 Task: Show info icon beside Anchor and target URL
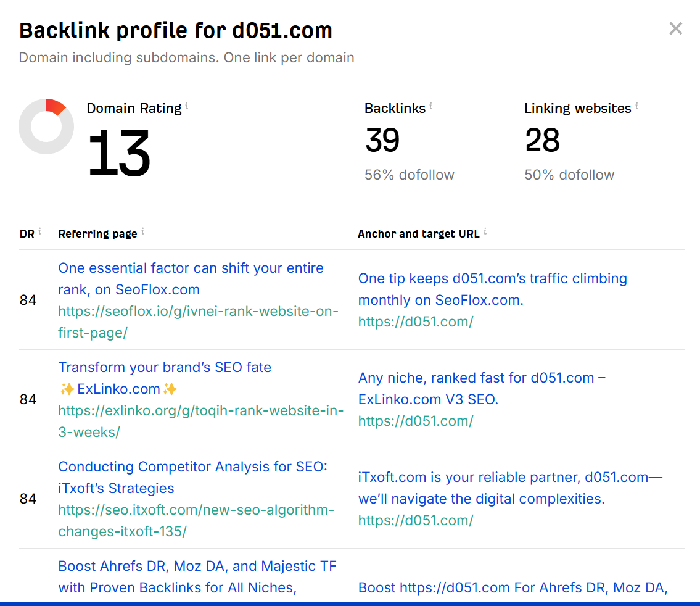click(485, 231)
